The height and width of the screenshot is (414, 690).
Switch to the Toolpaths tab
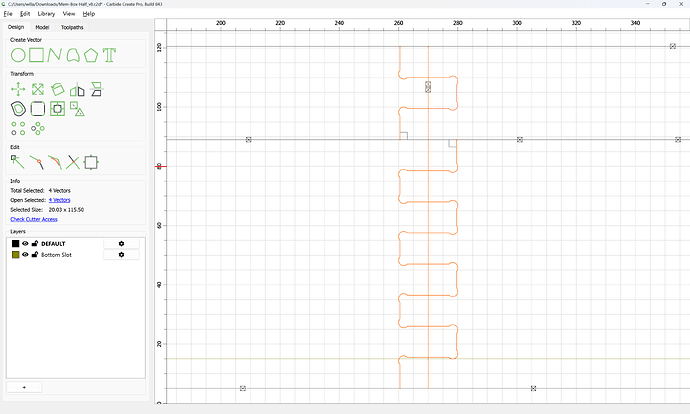pyautogui.click(x=72, y=27)
